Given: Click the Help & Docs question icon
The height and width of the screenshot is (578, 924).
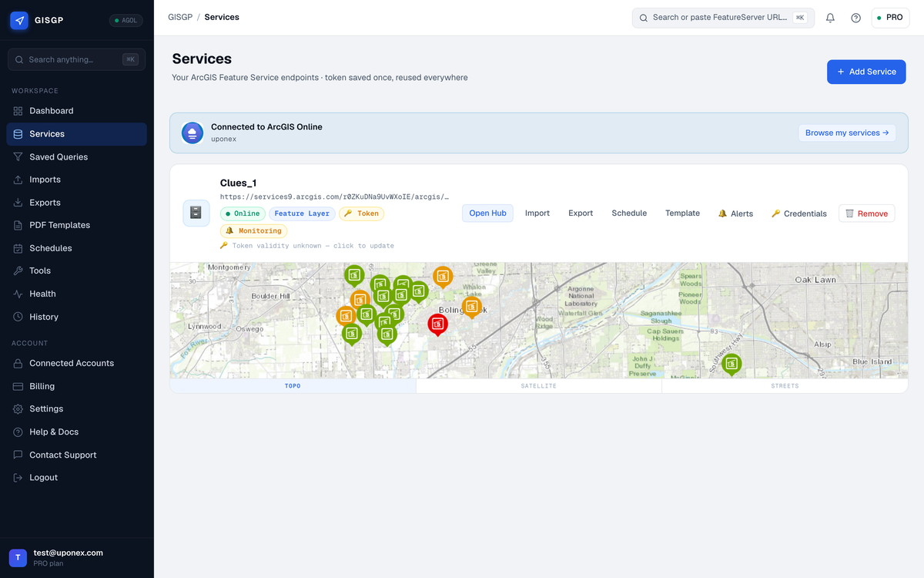Looking at the screenshot, I should [x=18, y=432].
